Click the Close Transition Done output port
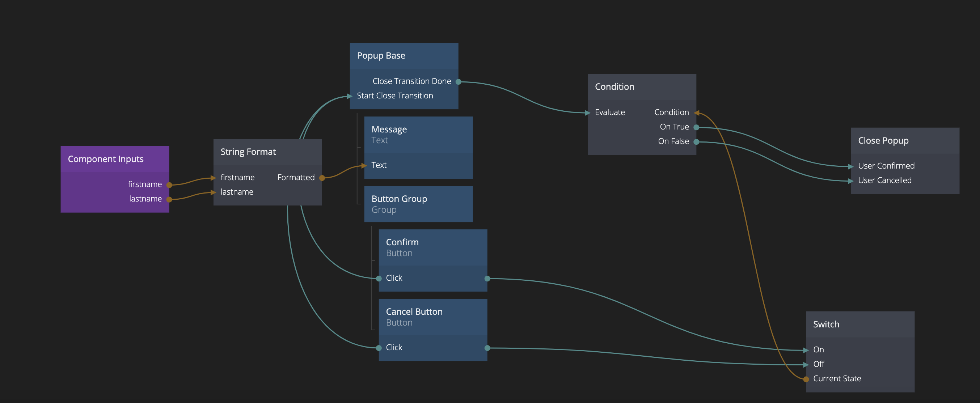The height and width of the screenshot is (403, 980). coord(459,82)
